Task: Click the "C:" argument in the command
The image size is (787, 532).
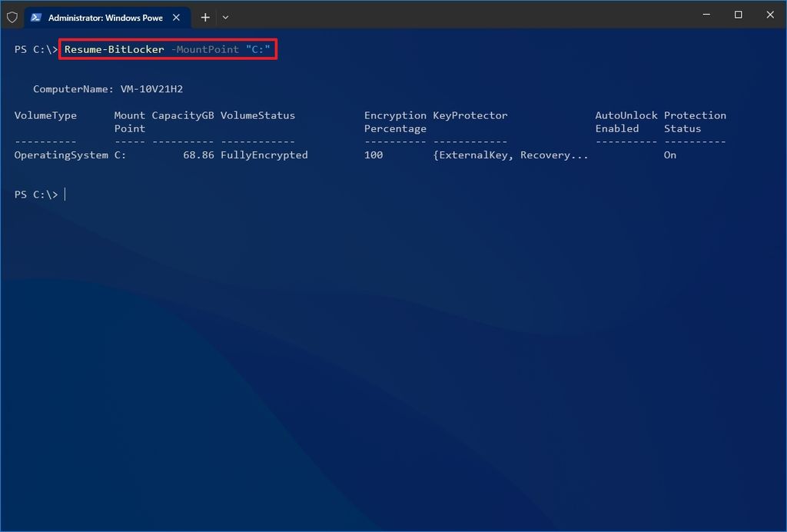Action: [x=260, y=49]
